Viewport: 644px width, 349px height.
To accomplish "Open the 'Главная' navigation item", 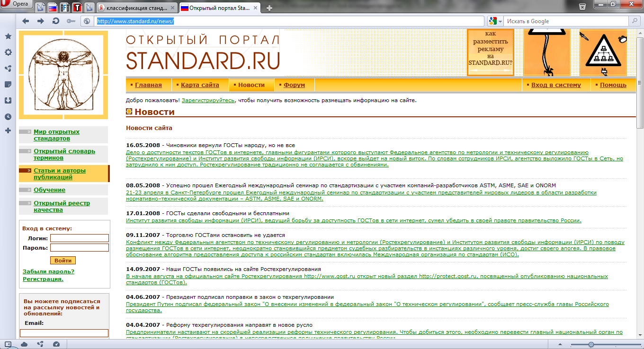I will (x=148, y=85).
